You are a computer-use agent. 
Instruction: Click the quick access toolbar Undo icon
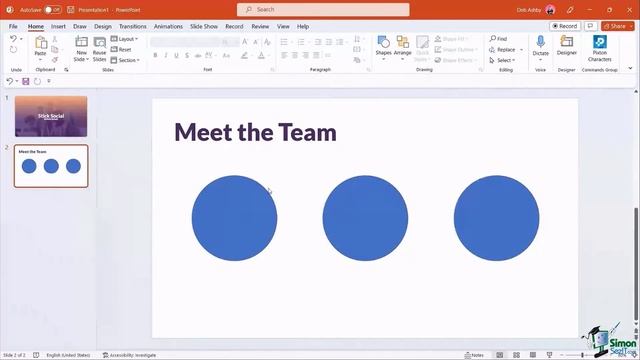point(9,81)
